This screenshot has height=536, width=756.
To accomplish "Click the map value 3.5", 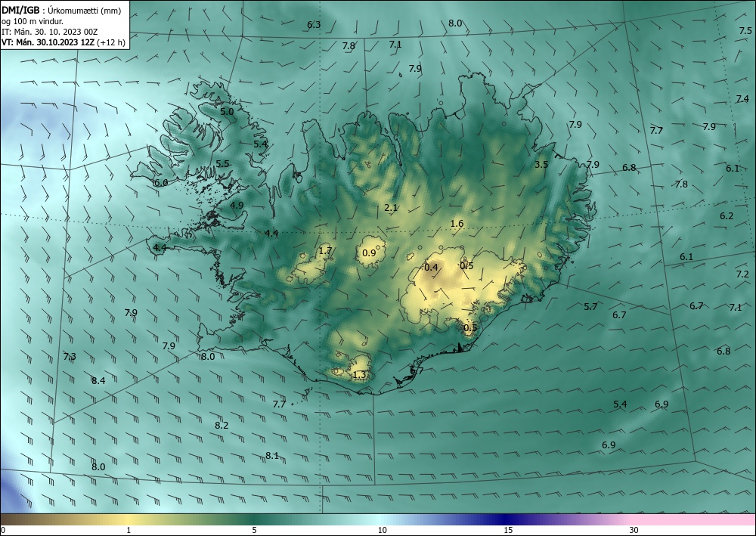I will (x=541, y=164).
